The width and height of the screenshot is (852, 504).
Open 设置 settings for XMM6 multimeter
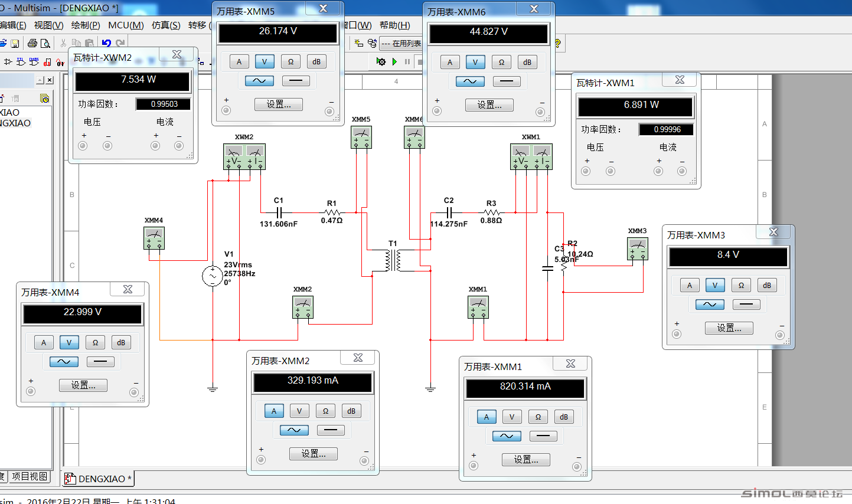coord(489,105)
